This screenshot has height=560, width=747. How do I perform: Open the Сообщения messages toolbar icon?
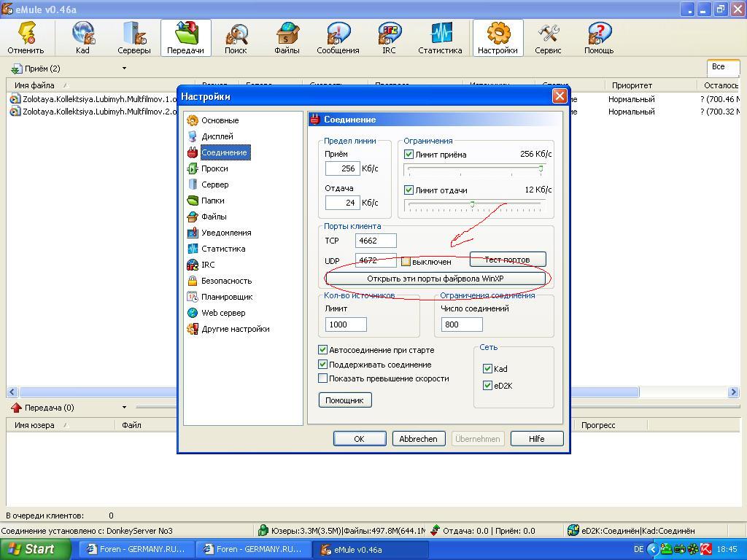(x=338, y=38)
